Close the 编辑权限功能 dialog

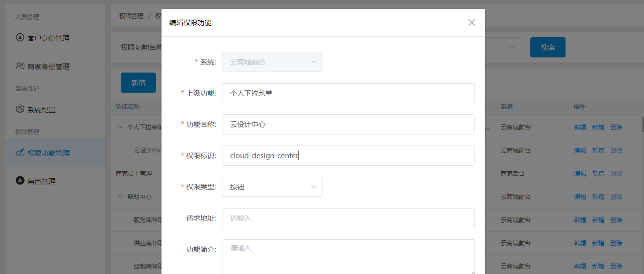(x=471, y=23)
